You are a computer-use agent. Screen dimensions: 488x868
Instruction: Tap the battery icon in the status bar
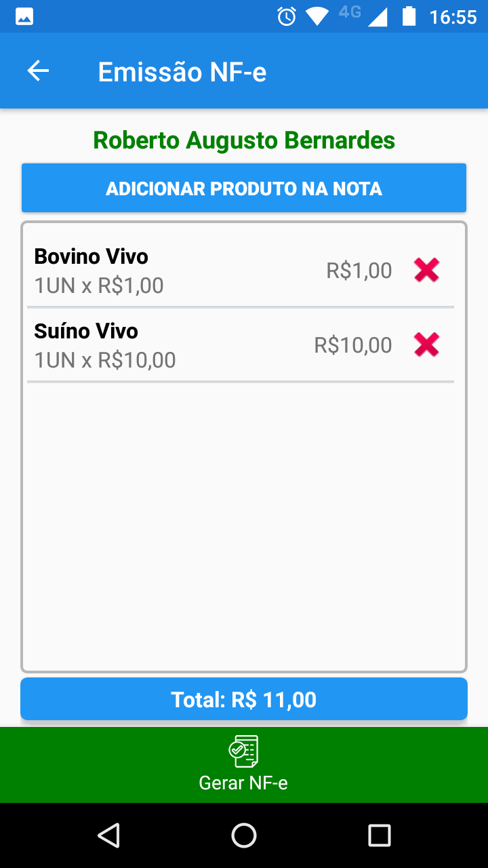coord(409,16)
